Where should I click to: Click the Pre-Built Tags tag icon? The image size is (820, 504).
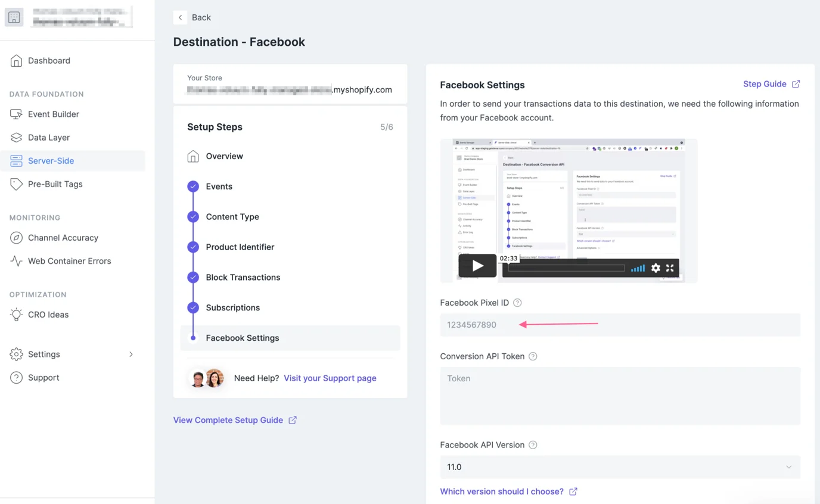[16, 184]
